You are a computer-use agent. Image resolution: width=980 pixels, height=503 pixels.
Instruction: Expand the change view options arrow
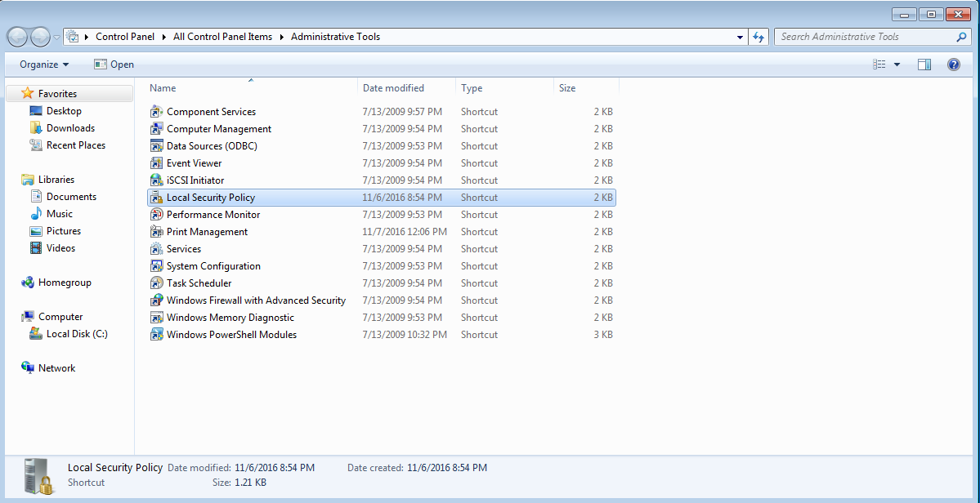click(x=897, y=65)
